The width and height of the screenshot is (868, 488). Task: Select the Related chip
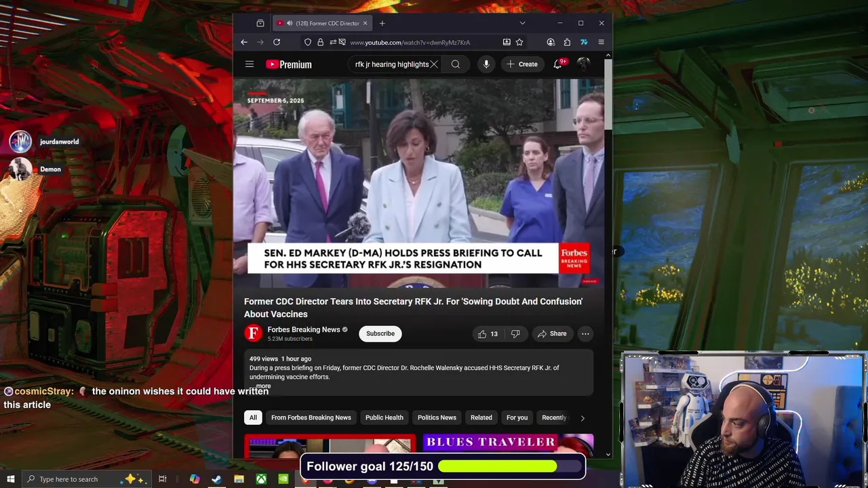[481, 418]
